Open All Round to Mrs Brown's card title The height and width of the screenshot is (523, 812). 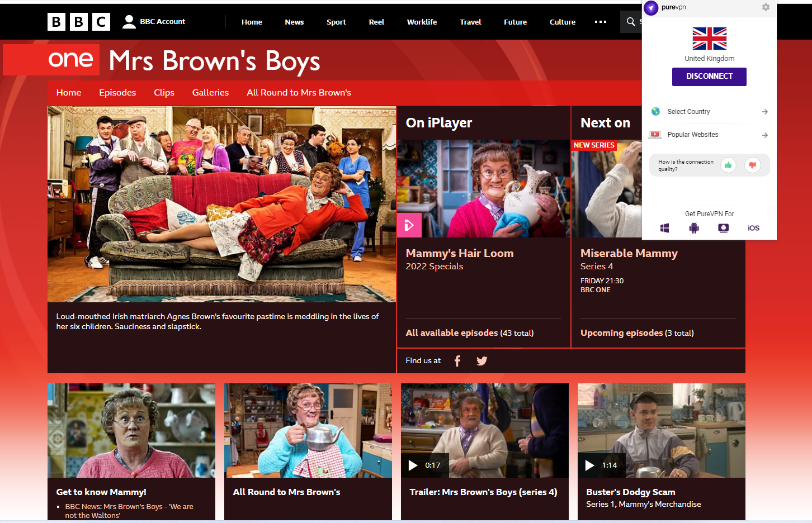point(286,492)
